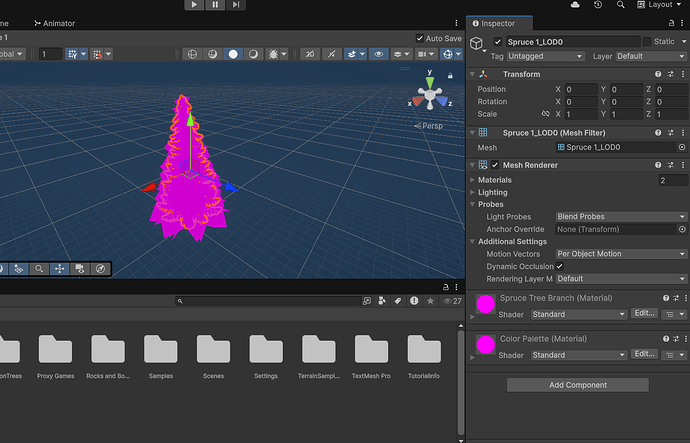
Task: Click search by label tag icon
Action: coord(398,301)
